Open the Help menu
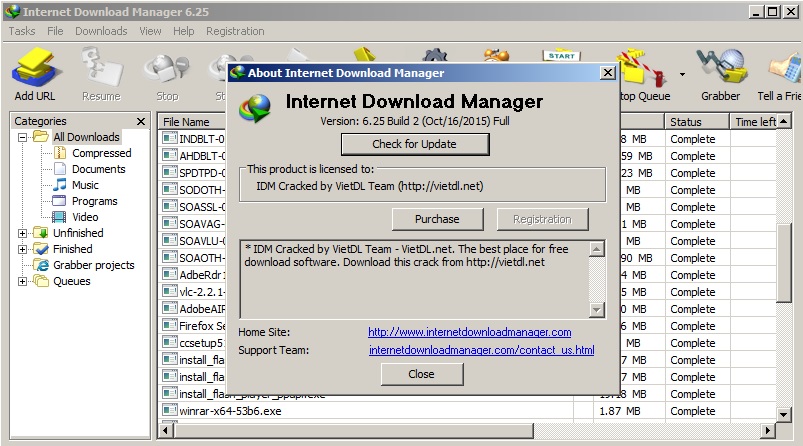Screen dimensions: 803x446 click(x=183, y=31)
